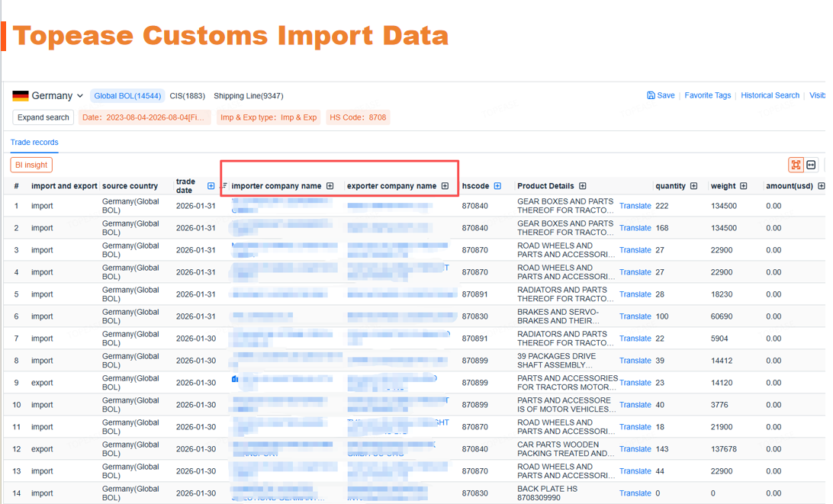The width and height of the screenshot is (833, 504).
Task: Click the plus icon beside trade date
Action: point(211,186)
